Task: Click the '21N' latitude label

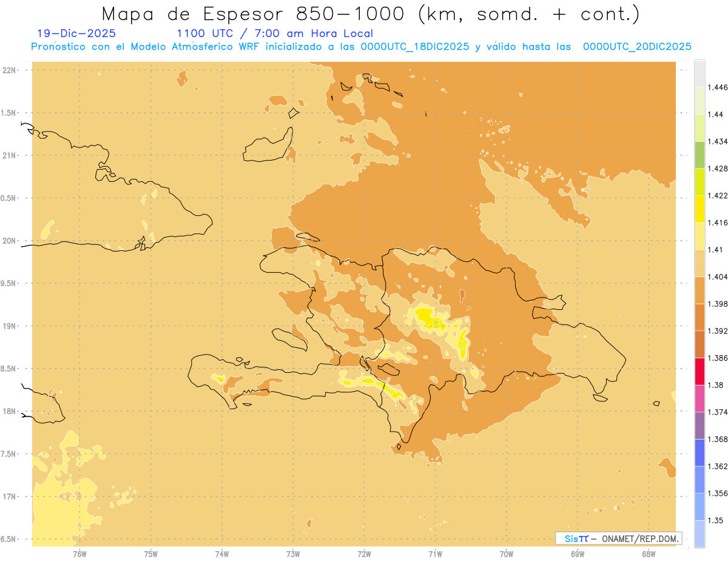Action: point(9,156)
